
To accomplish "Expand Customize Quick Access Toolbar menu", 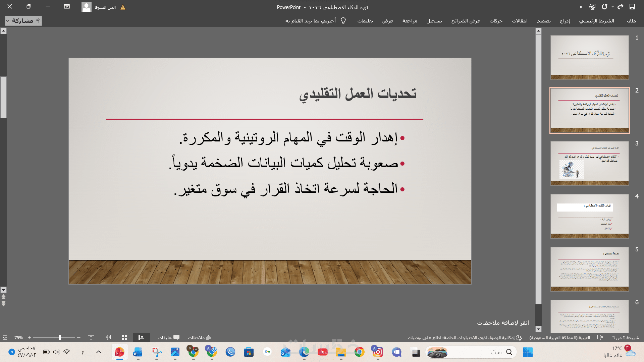I will [x=581, y=7].
